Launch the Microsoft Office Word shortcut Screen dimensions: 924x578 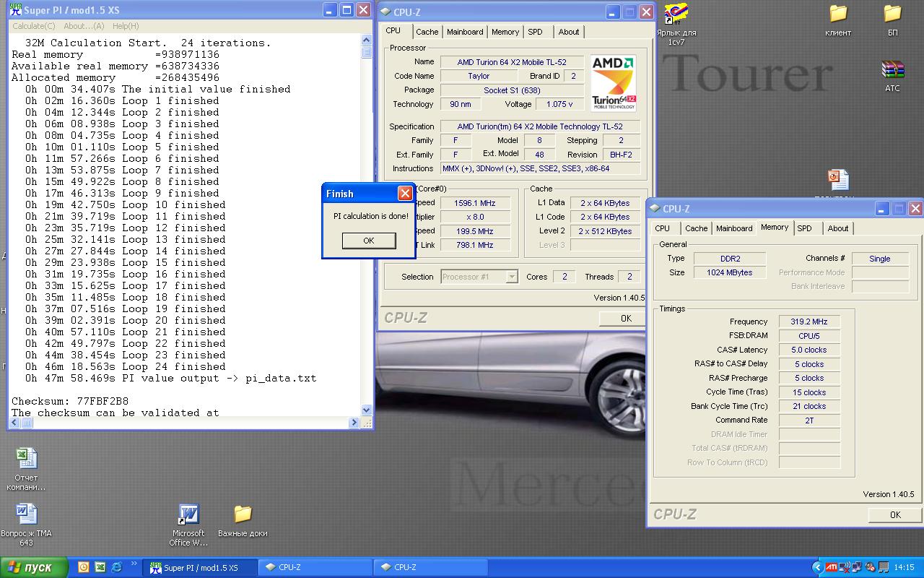tap(188, 525)
